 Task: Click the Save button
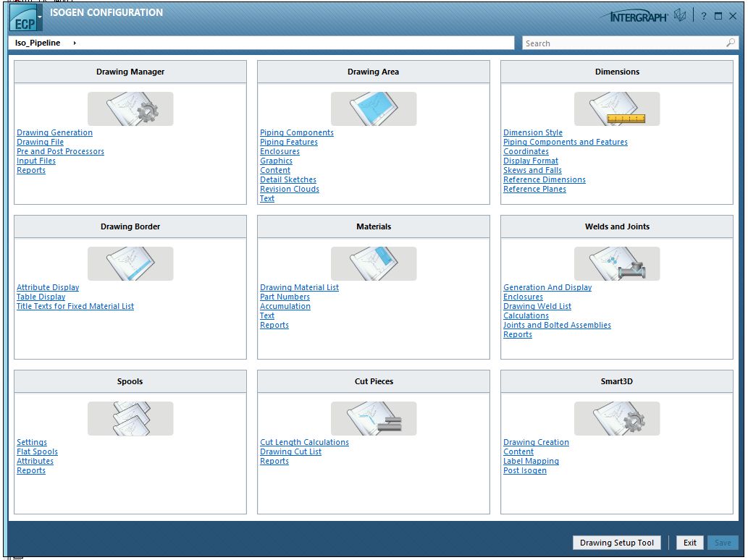coord(722,543)
